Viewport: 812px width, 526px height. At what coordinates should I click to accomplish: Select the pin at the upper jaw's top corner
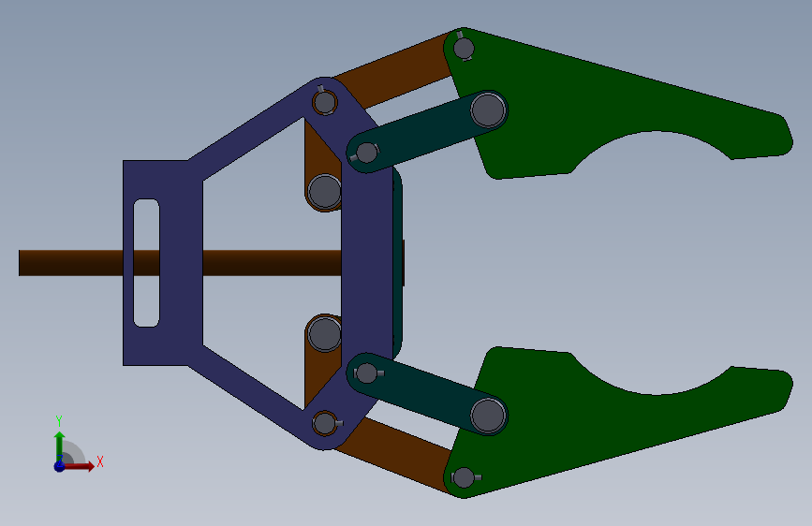pyautogui.click(x=464, y=48)
